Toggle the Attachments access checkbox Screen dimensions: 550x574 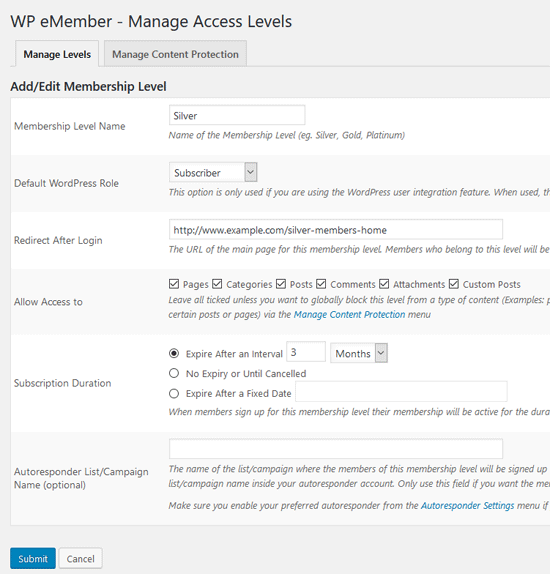click(384, 284)
